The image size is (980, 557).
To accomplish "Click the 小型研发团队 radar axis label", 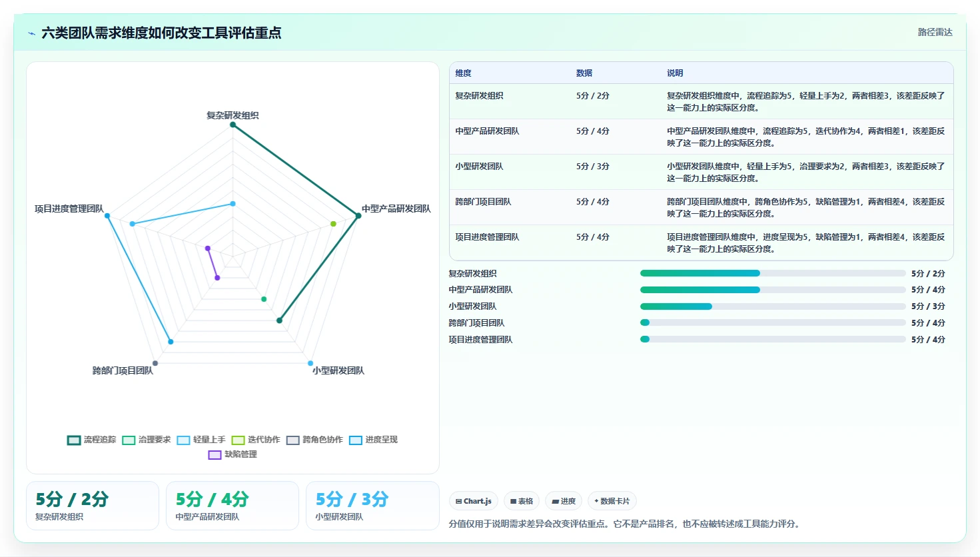I will coord(338,370).
